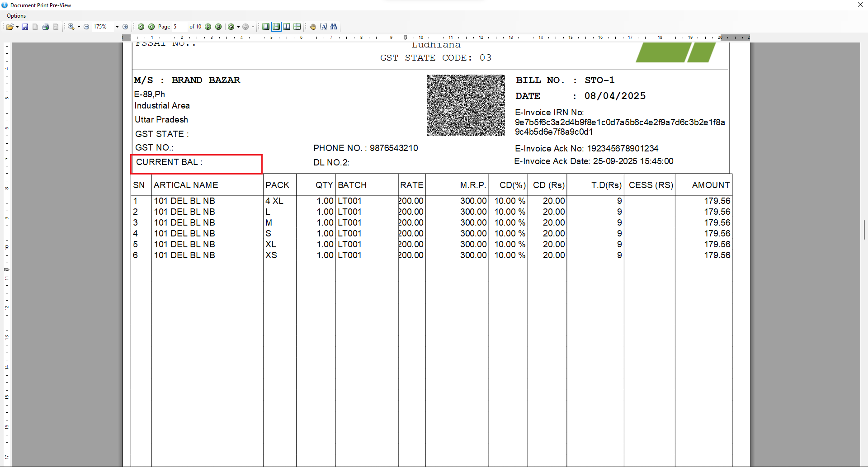Expand the zoom percentage dropdown

click(x=117, y=27)
